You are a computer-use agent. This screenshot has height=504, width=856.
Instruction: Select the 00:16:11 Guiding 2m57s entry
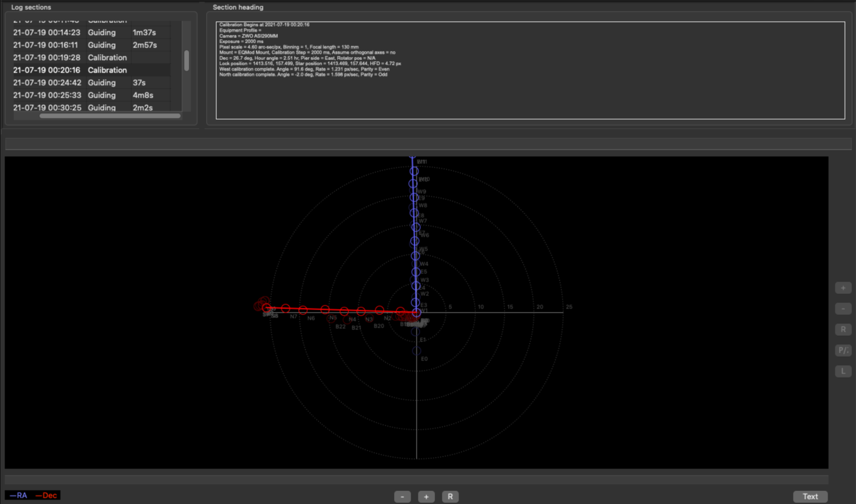tap(91, 45)
